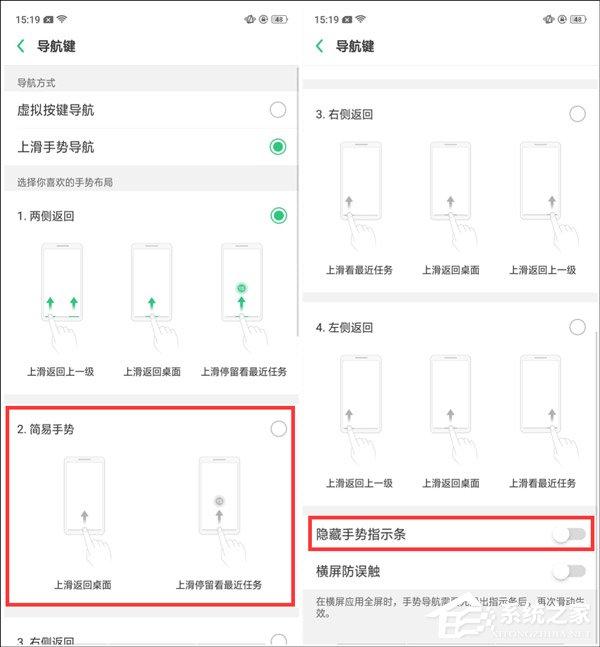Go back using left screen's green arrow
The image size is (600, 647).
pyautogui.click(x=21, y=46)
